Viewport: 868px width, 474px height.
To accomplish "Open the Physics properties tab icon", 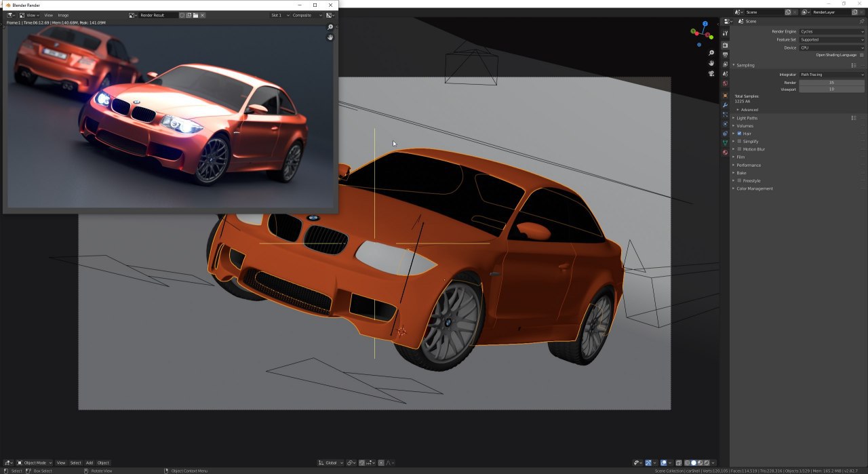I will (x=725, y=124).
